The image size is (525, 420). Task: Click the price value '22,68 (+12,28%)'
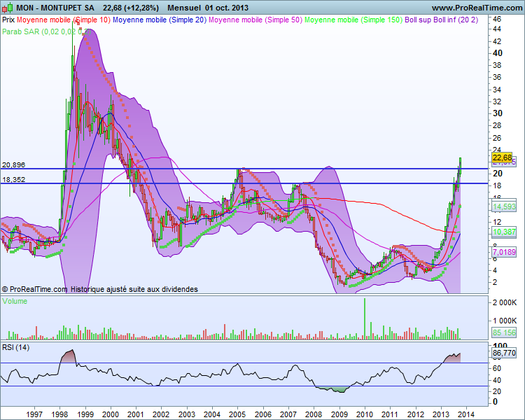(131, 8)
